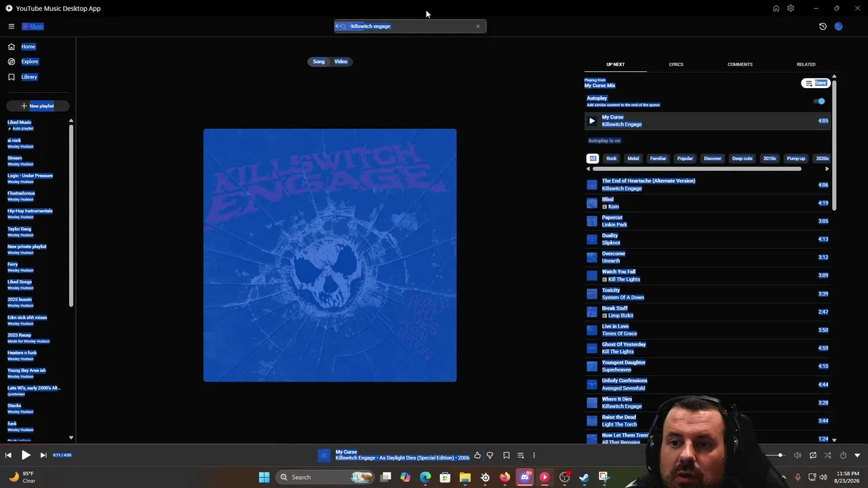Switch to Song mode
The height and width of the screenshot is (488, 868).
[319, 62]
